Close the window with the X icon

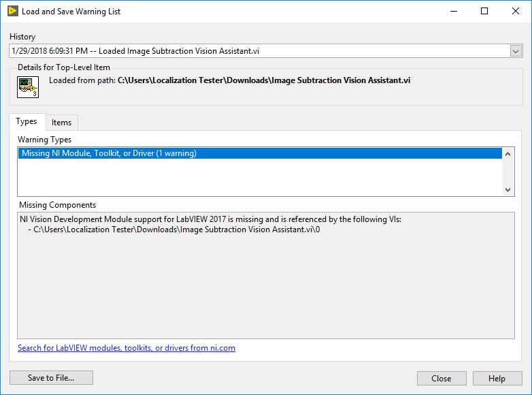(516, 11)
